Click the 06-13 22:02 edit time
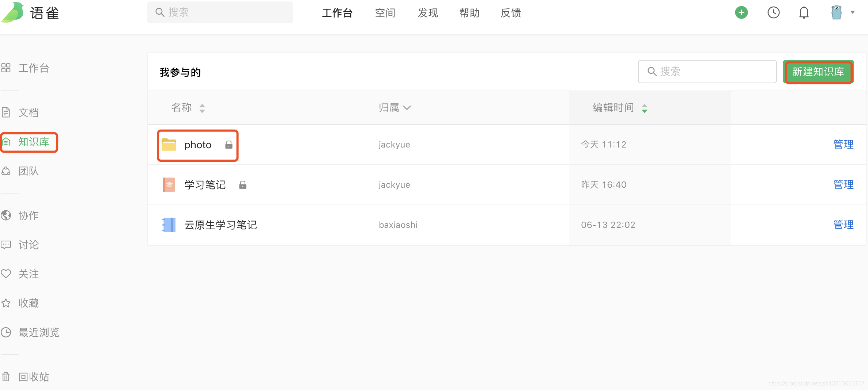Screen dimensions: 868x390 click(x=608, y=225)
